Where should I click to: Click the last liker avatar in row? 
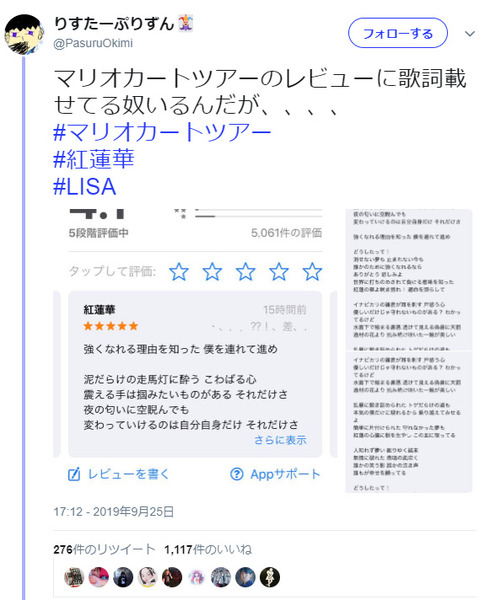click(270, 577)
